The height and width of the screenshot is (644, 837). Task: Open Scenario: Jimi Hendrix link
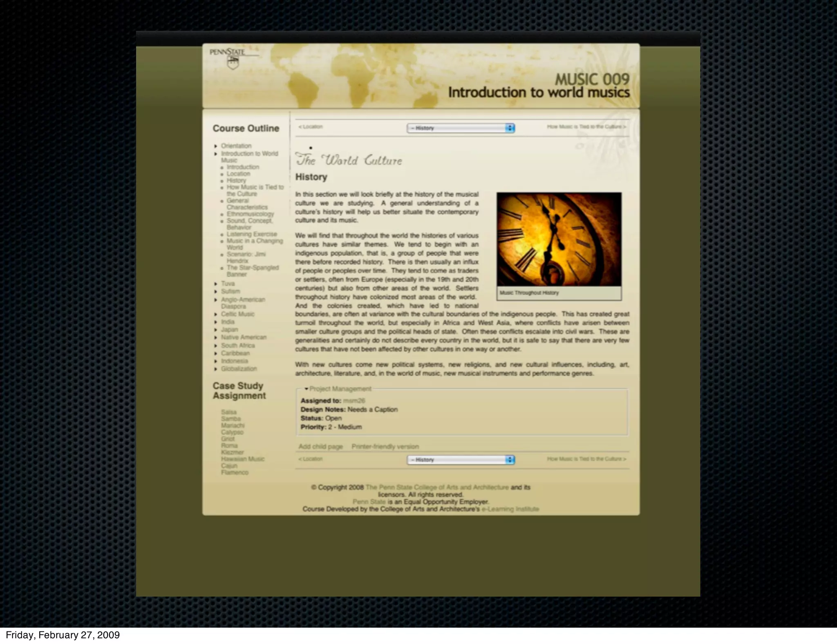coord(246,257)
